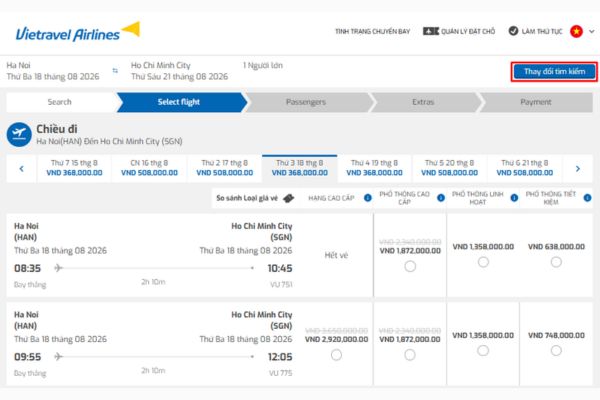Open Quản lý đặt chỗ booking management
Image resolution: width=600 pixels, height=400 pixels.
pos(468,31)
